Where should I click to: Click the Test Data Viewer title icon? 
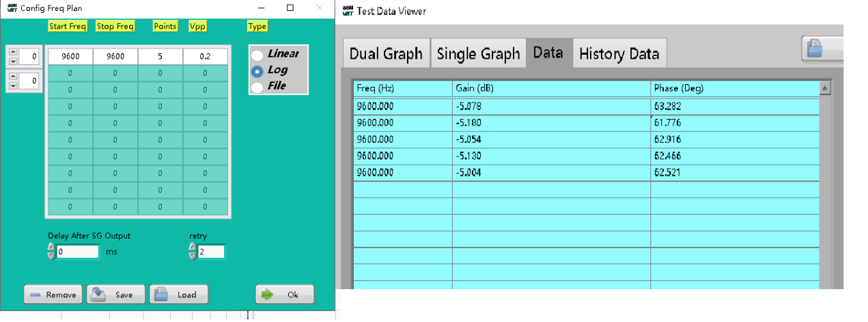tap(348, 11)
